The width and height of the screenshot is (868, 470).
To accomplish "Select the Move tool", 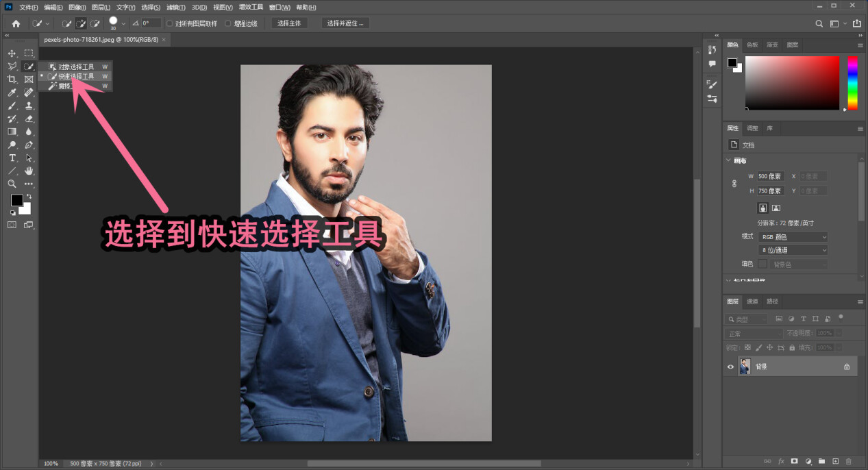I will [x=12, y=53].
